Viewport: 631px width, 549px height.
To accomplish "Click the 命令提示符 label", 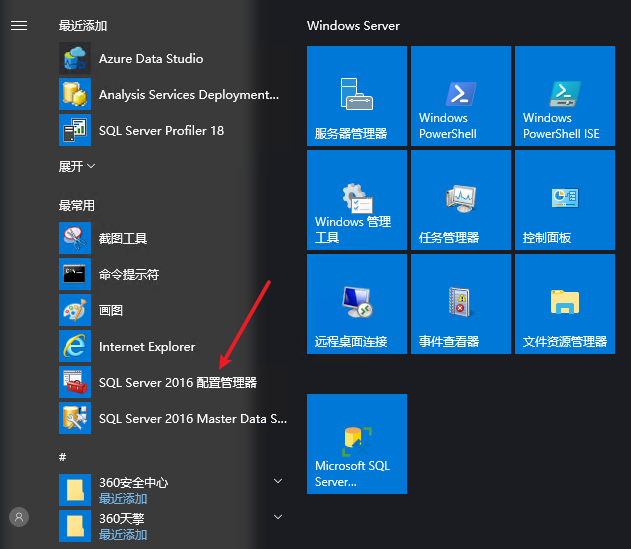I will 129,274.
